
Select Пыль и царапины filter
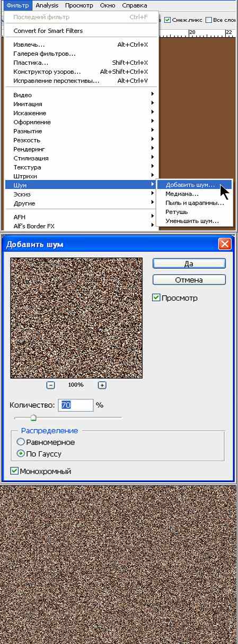pyautogui.click(x=194, y=203)
